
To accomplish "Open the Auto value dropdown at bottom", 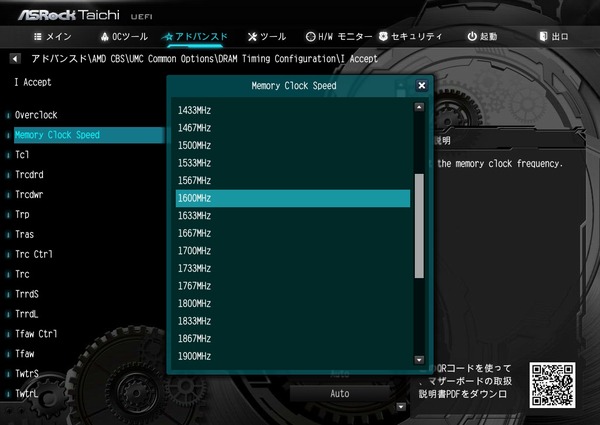I will pyautogui.click(x=339, y=394).
